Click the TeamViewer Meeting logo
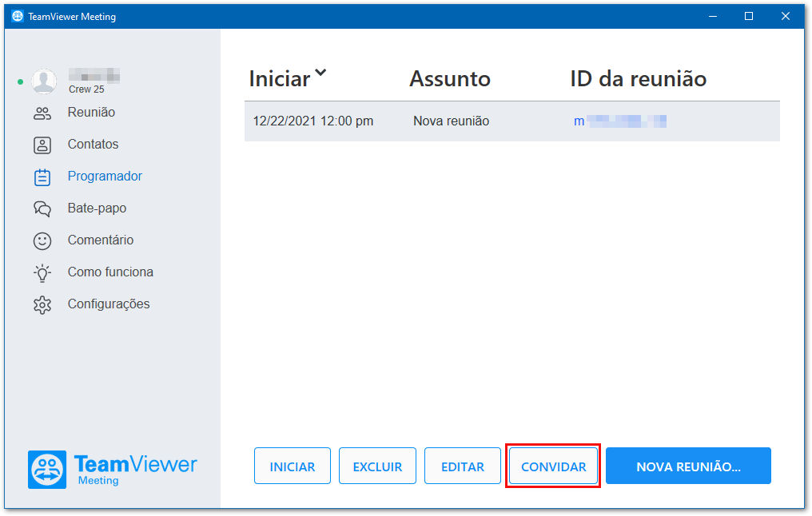Screen dimensions: 812x516 [x=113, y=470]
